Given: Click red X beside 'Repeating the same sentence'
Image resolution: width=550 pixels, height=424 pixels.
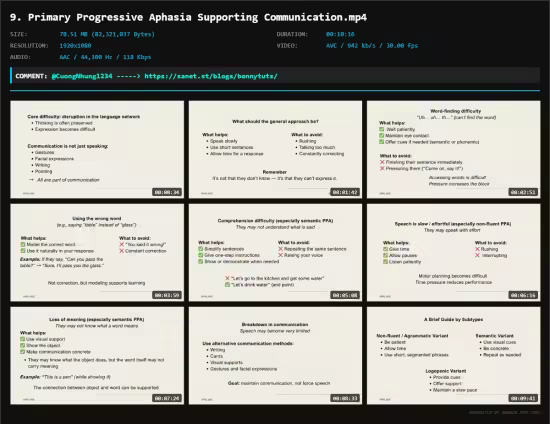Looking at the screenshot, I should (x=281, y=249).
